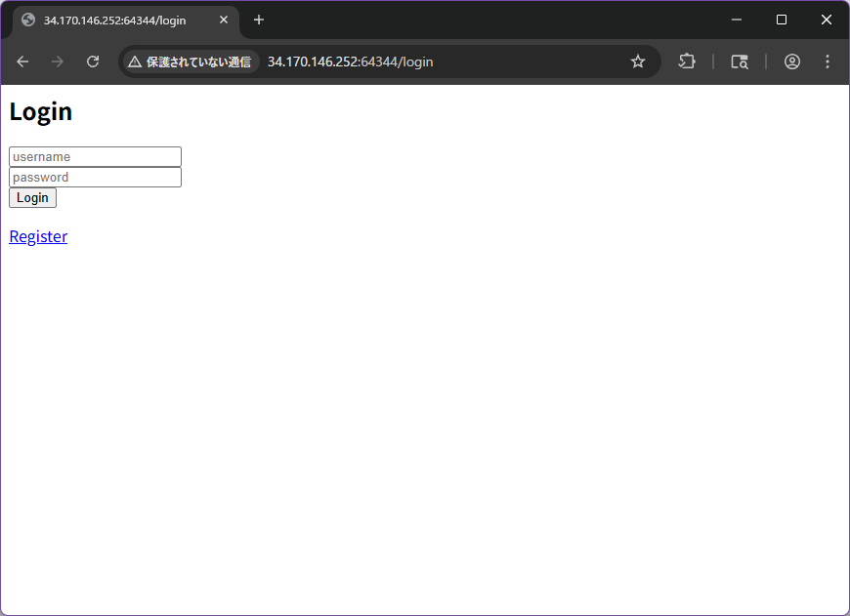Minimize the browser window

point(736,21)
